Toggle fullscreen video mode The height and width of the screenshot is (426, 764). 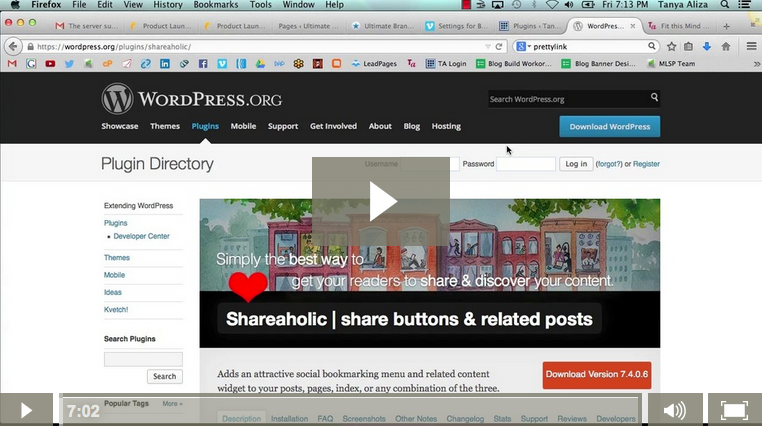tap(734, 410)
